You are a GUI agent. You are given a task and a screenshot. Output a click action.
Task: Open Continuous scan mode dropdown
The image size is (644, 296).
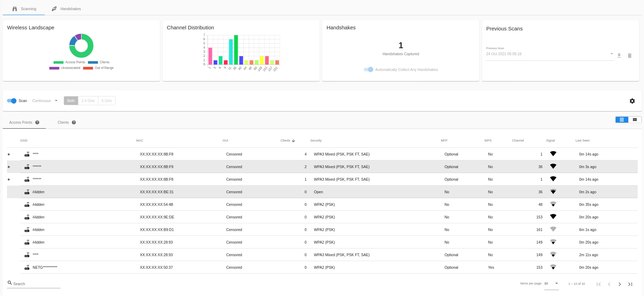[45, 101]
